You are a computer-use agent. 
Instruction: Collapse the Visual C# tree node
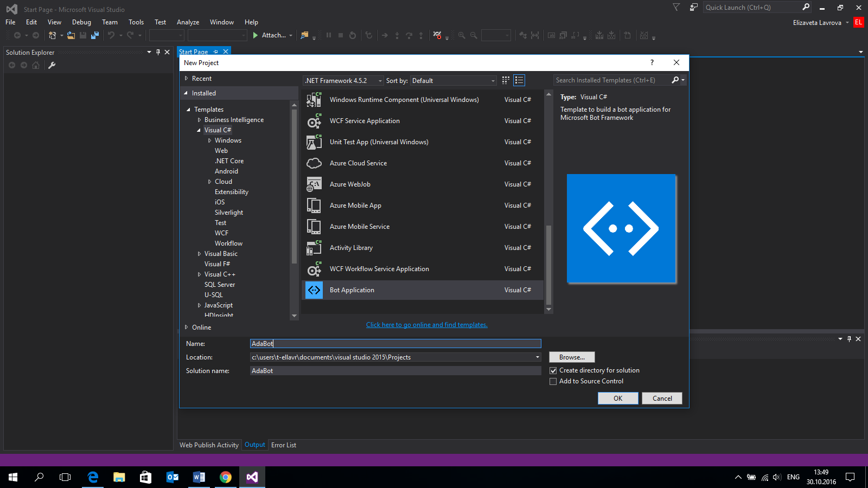[x=199, y=130]
